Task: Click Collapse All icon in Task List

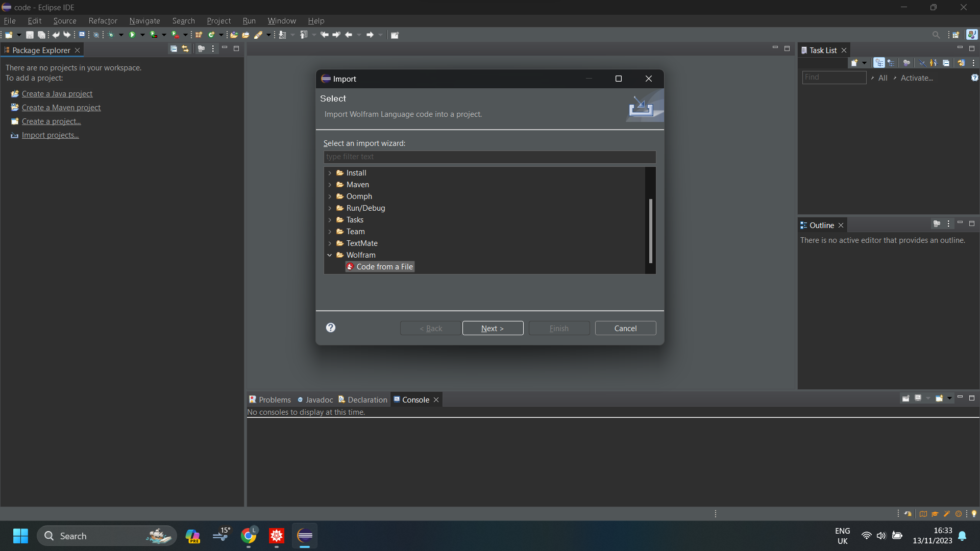Action: 946,63
